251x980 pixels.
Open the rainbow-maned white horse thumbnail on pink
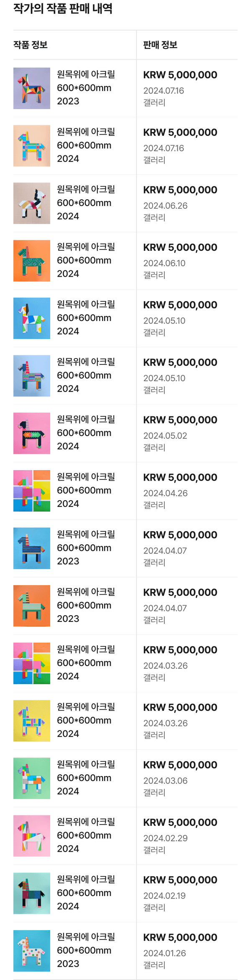pos(32,836)
